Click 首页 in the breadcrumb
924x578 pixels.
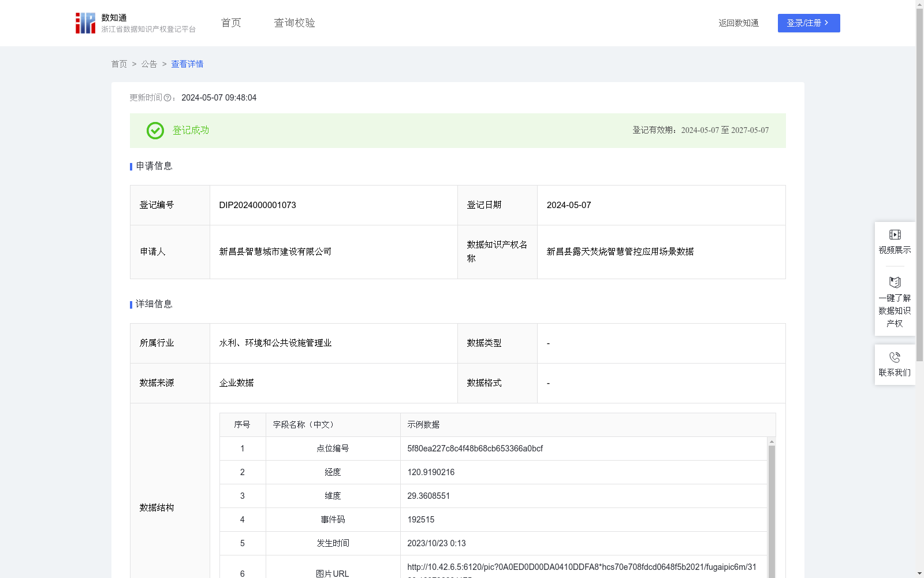[119, 64]
